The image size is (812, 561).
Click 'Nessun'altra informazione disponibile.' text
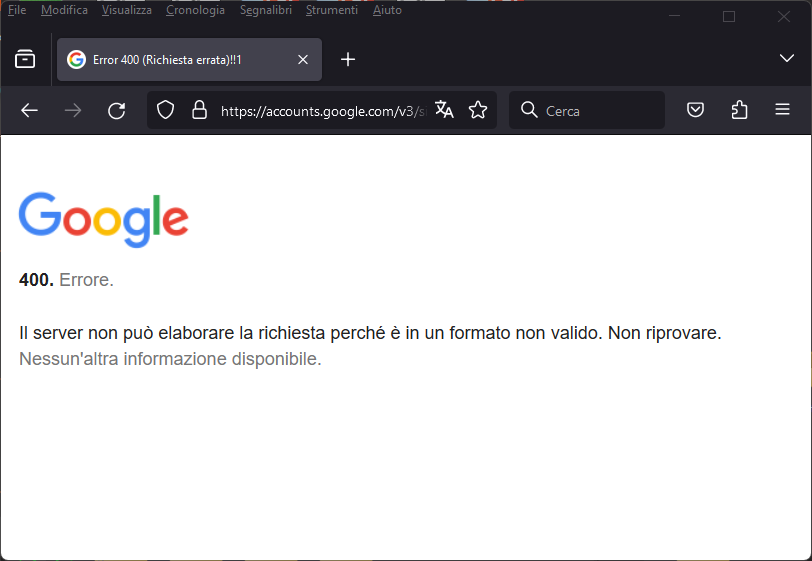coord(170,358)
